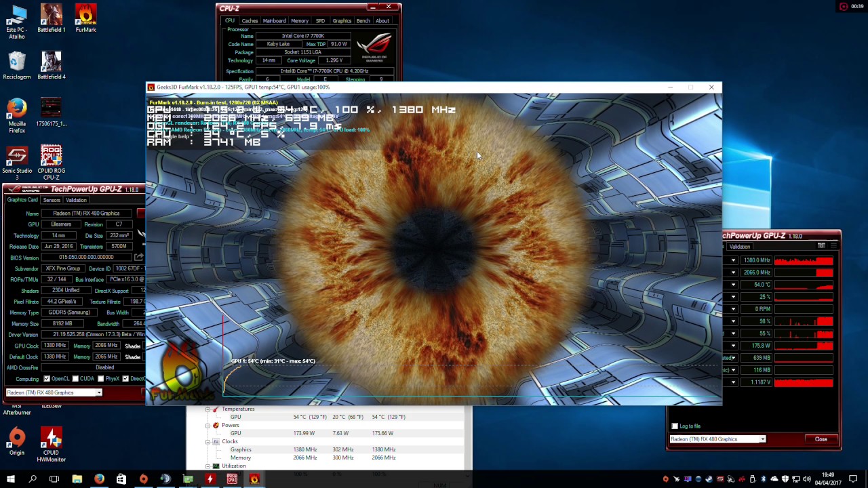868x488 pixels.
Task: Collapse the Powers node in HWMonitor
Action: click(208, 426)
